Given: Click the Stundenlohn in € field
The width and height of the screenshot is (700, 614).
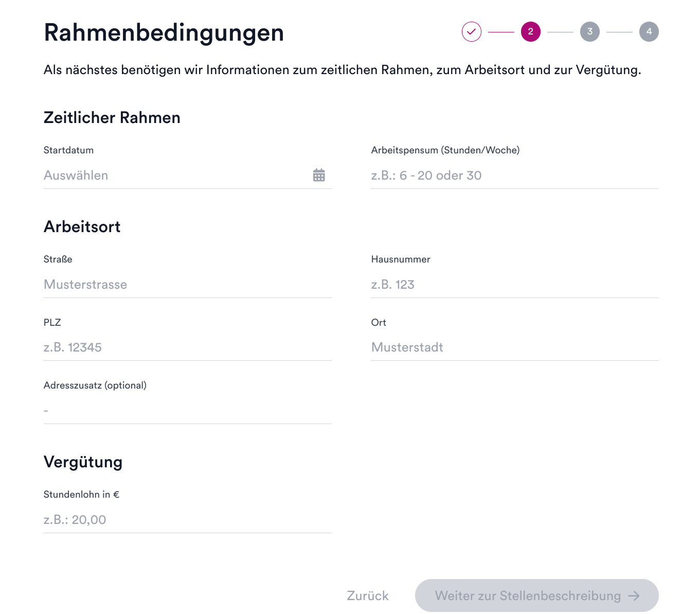Looking at the screenshot, I should click(187, 520).
